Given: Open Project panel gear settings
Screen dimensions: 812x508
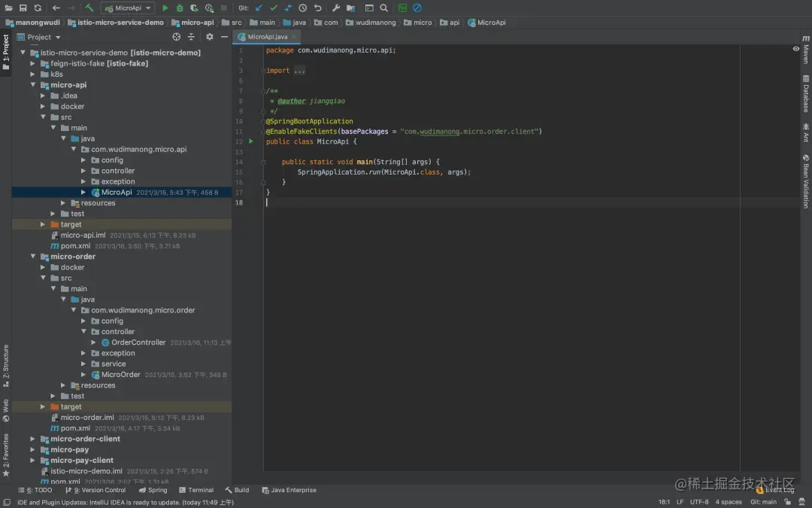Looking at the screenshot, I should [209, 37].
